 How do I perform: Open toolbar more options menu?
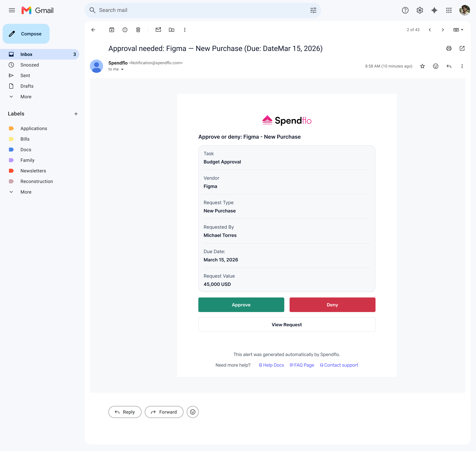185,30
